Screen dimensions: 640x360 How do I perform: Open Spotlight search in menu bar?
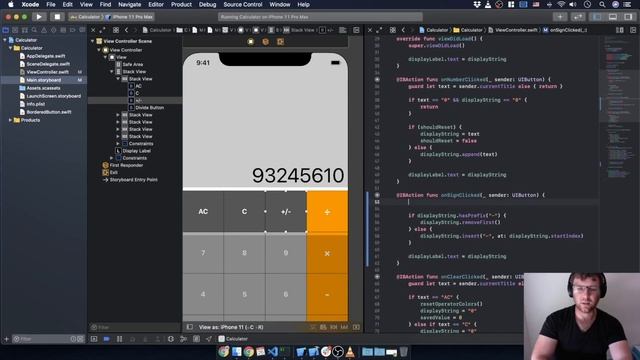602,4
